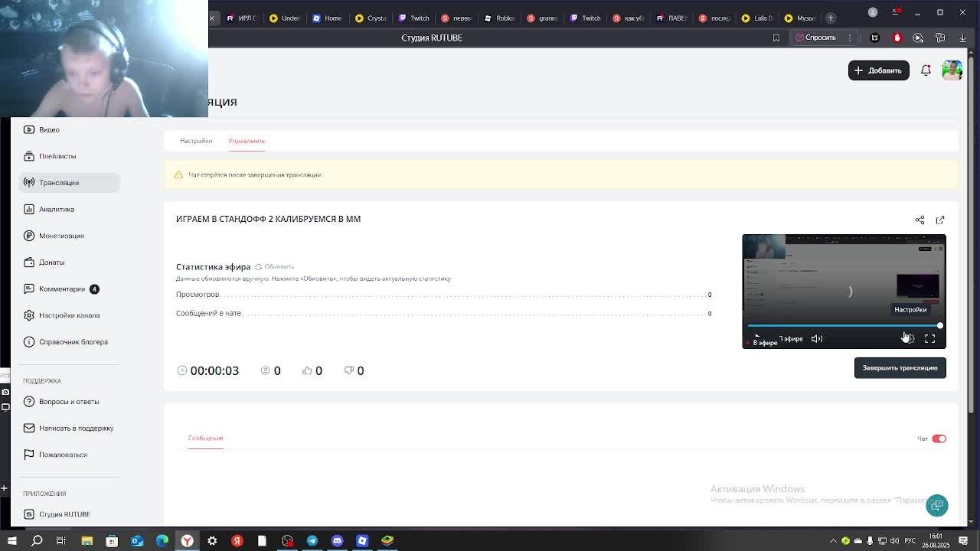Select the Управление tab

247,141
